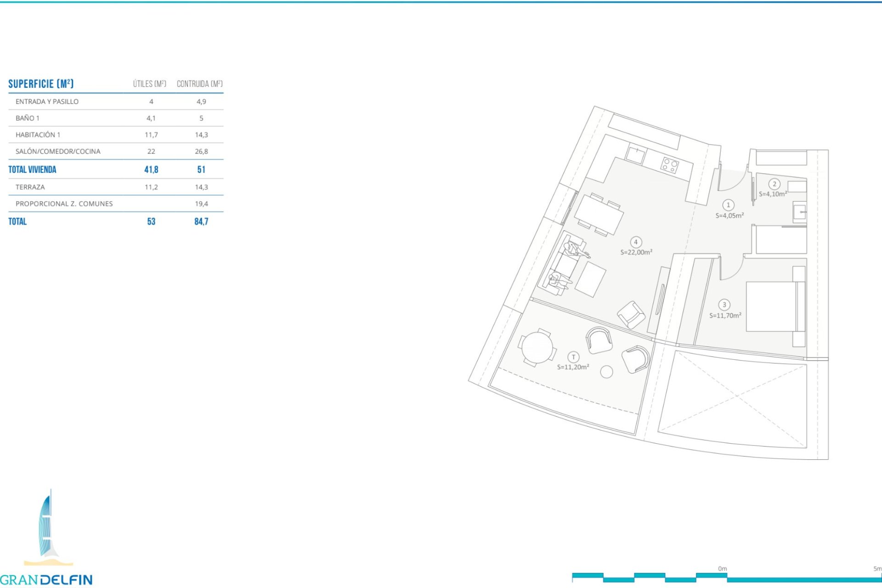Image resolution: width=882 pixels, height=588 pixels.
Task: Click bathroom label 'S=4,10m²' on the plan
Action: click(x=773, y=194)
